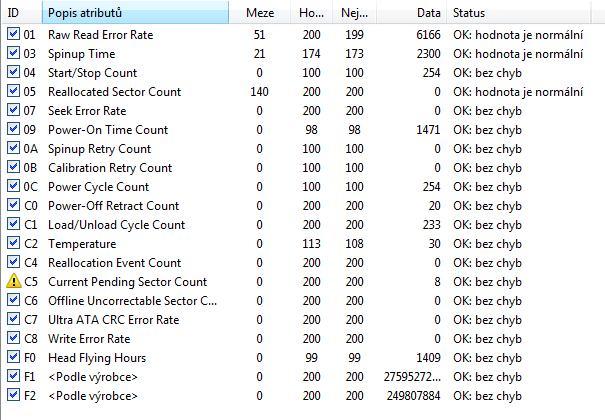The image size is (605, 420).
Task: Click worst value 108 in the Temperature row
Action: click(354, 244)
